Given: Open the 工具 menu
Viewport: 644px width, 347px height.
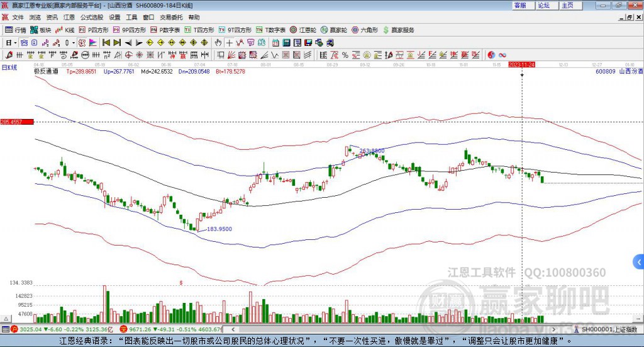Looking at the screenshot, I should 131,17.
